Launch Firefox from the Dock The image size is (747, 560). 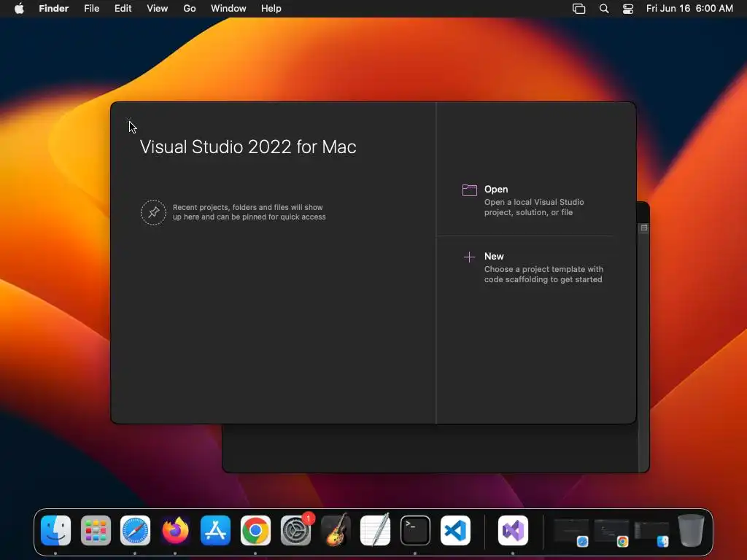pyautogui.click(x=175, y=531)
